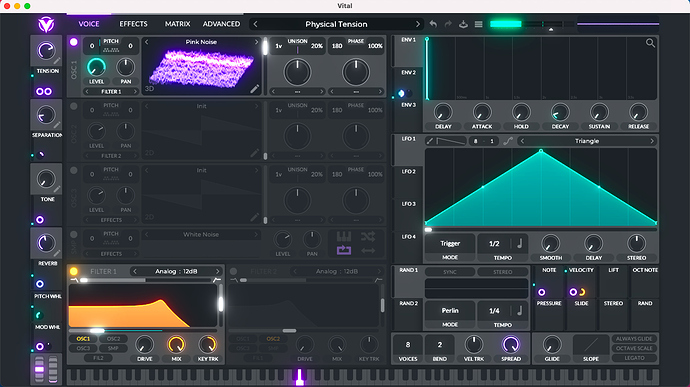Open White Noise sample selector
This screenshot has height=387, width=690.
click(x=201, y=235)
